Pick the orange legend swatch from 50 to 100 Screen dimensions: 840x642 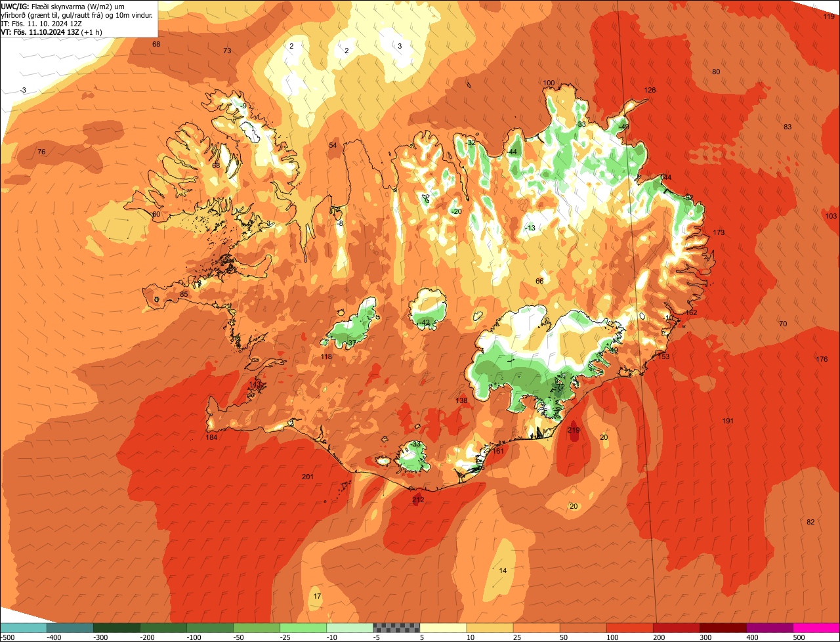[x=583, y=628]
